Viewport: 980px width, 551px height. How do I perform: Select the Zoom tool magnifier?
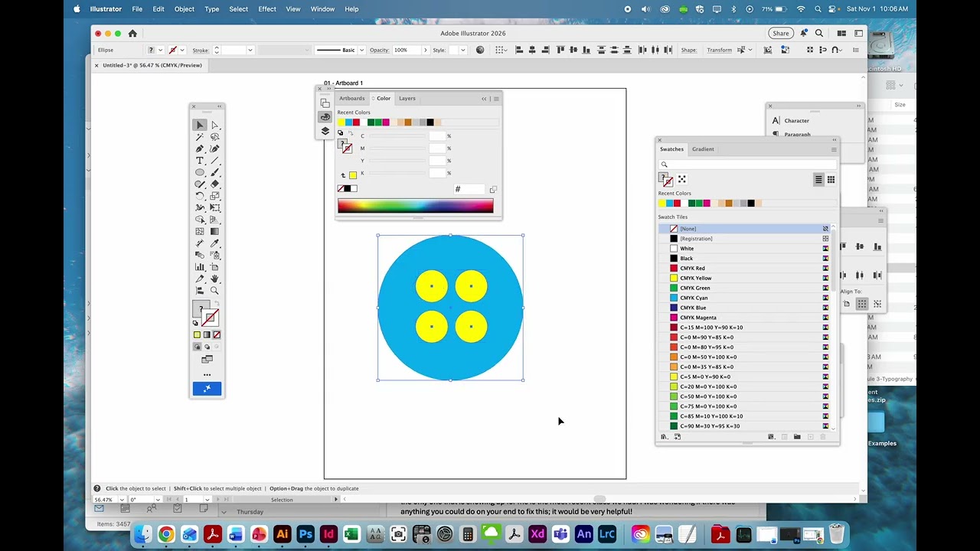click(215, 291)
